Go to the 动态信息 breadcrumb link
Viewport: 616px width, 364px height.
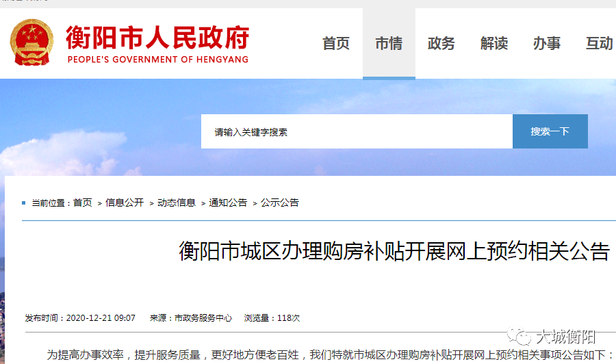click(x=177, y=203)
